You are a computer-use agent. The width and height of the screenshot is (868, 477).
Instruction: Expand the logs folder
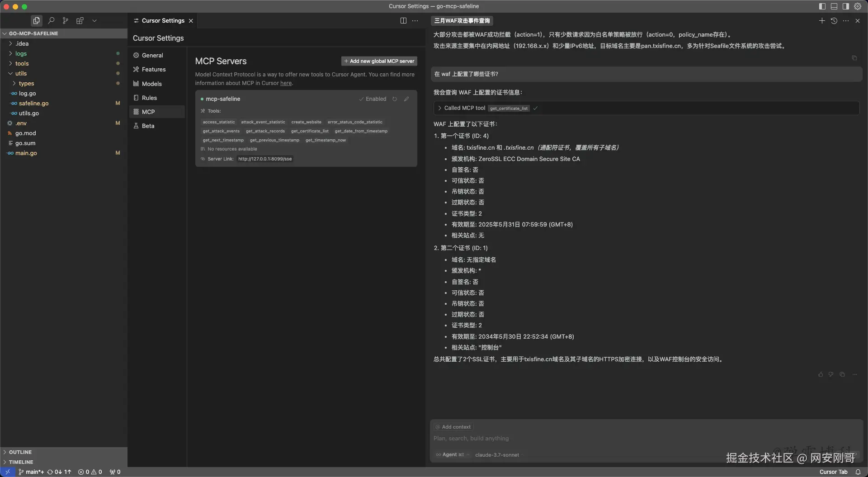[x=64, y=53]
